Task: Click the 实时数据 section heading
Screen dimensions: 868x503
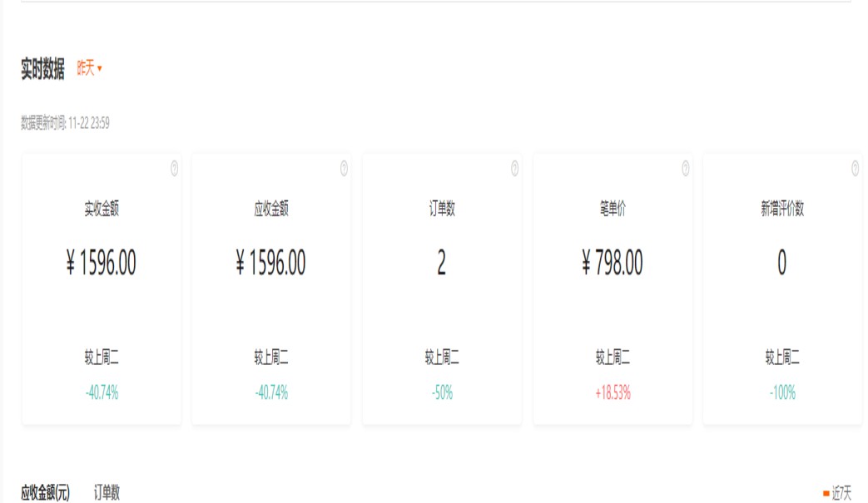Action: tap(42, 70)
